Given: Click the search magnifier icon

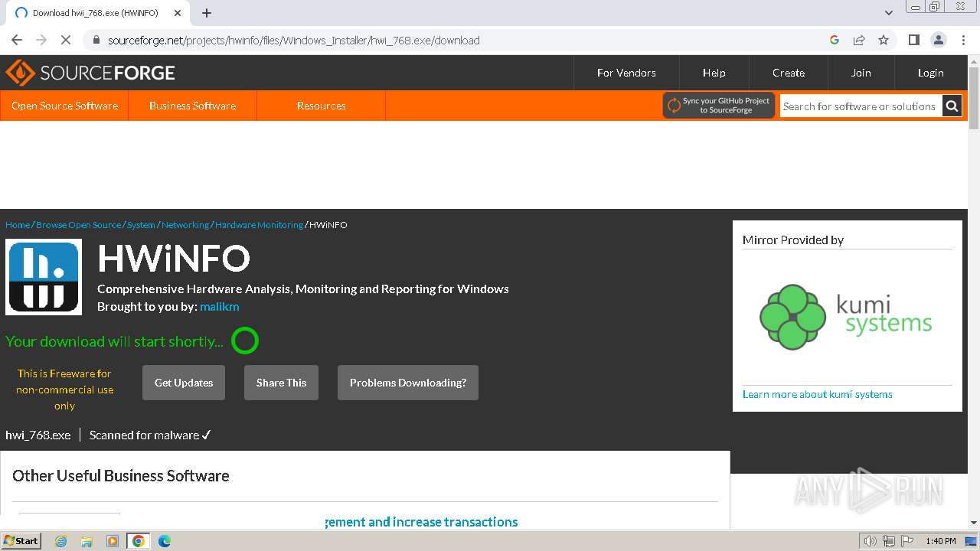Looking at the screenshot, I should tap(952, 106).
